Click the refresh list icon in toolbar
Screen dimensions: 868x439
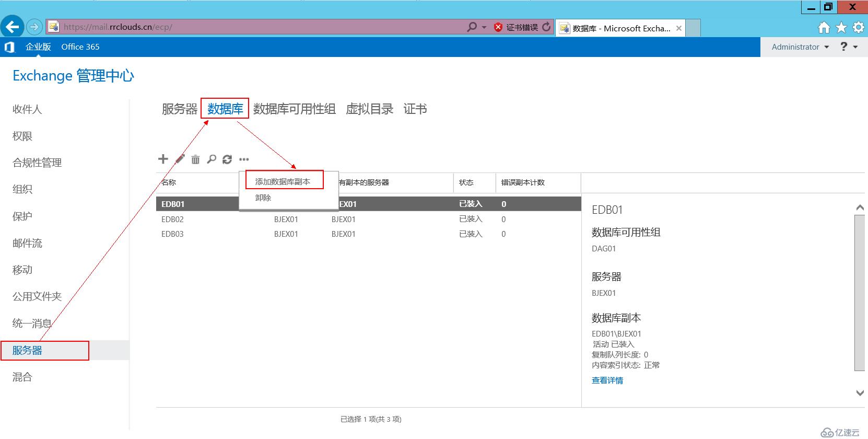click(227, 159)
